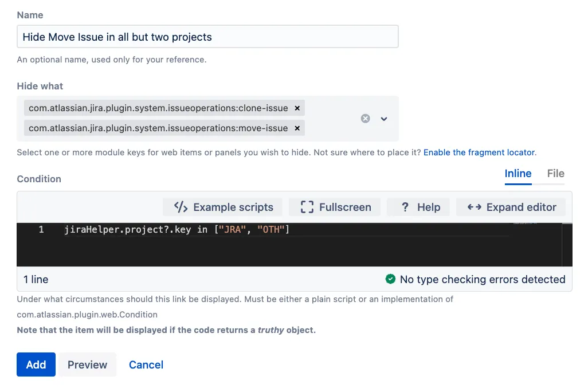Click the Name input field
The image size is (588, 392).
pyautogui.click(x=207, y=37)
